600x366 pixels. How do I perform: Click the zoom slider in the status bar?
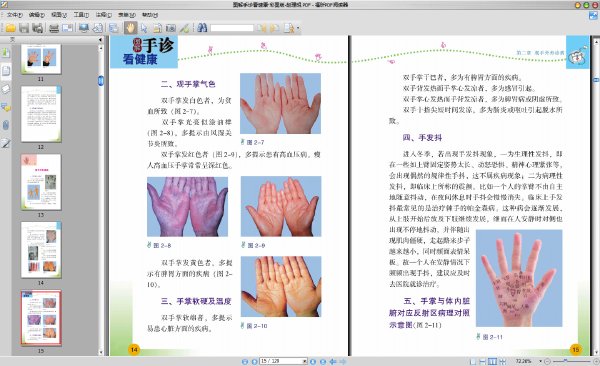tap(572, 361)
